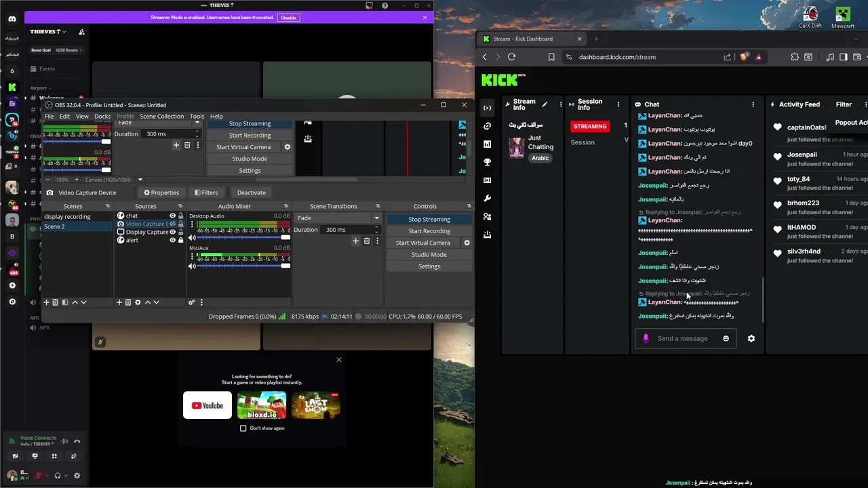Add a new source in Sources dock
868x488 pixels.
pos(119,302)
